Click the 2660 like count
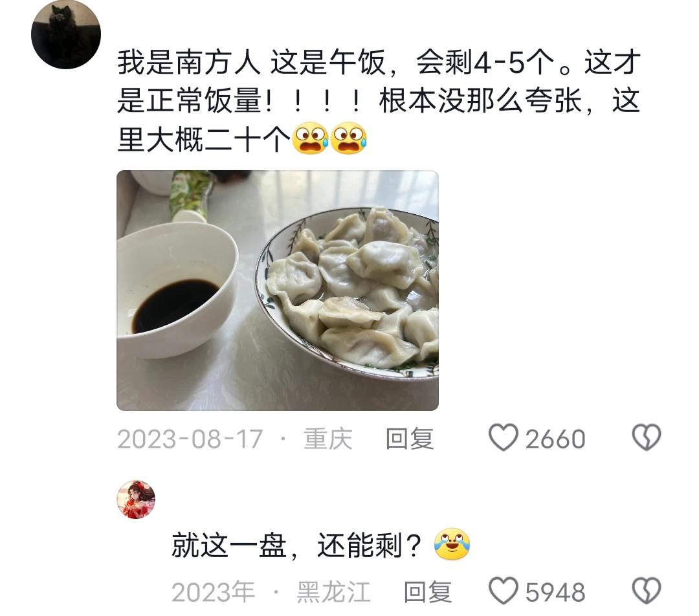 [555, 439]
